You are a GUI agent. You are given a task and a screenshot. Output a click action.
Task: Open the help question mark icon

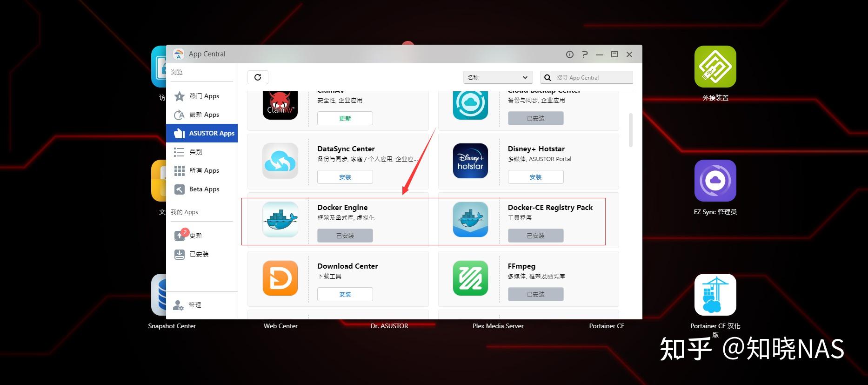click(585, 54)
